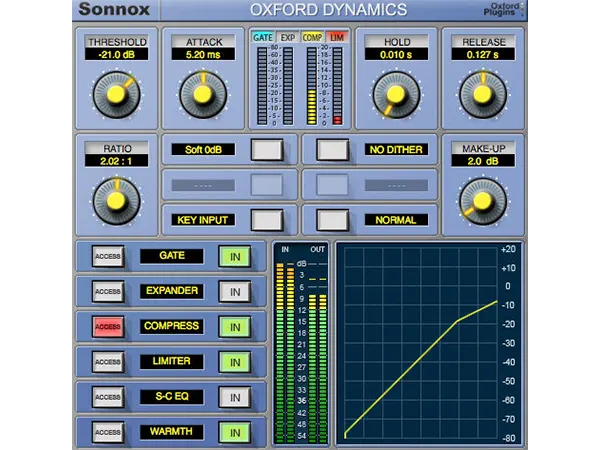Select the Threshold value field -21.0 dB

pos(116,54)
